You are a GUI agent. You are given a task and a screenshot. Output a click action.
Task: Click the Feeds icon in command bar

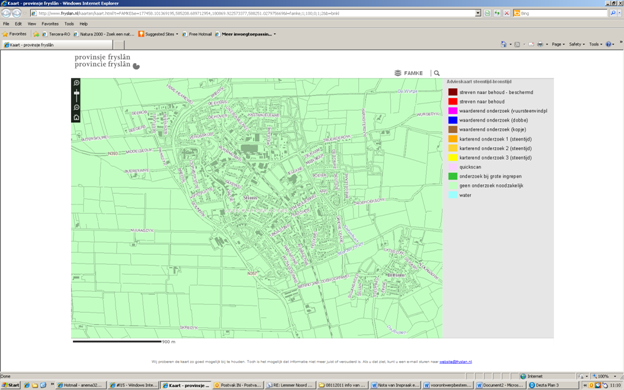pos(517,44)
